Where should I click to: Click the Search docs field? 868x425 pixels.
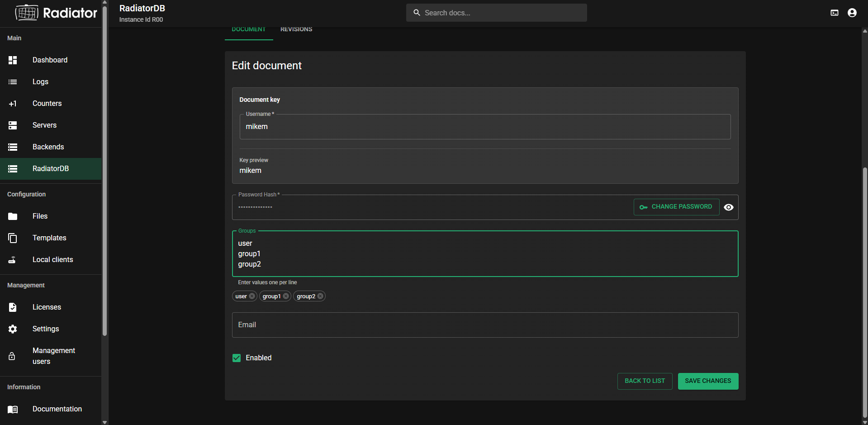496,13
